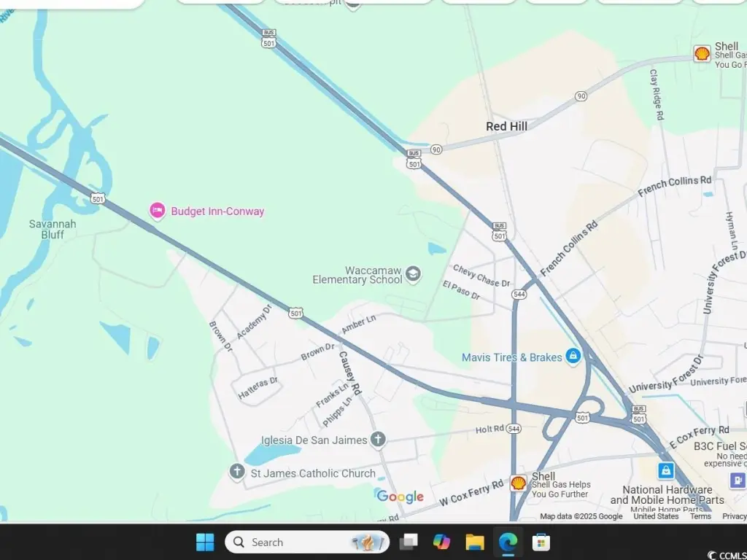This screenshot has width=747, height=560.
Task: Switch to Microsoft Edge in the taskbar
Action: pos(508,542)
